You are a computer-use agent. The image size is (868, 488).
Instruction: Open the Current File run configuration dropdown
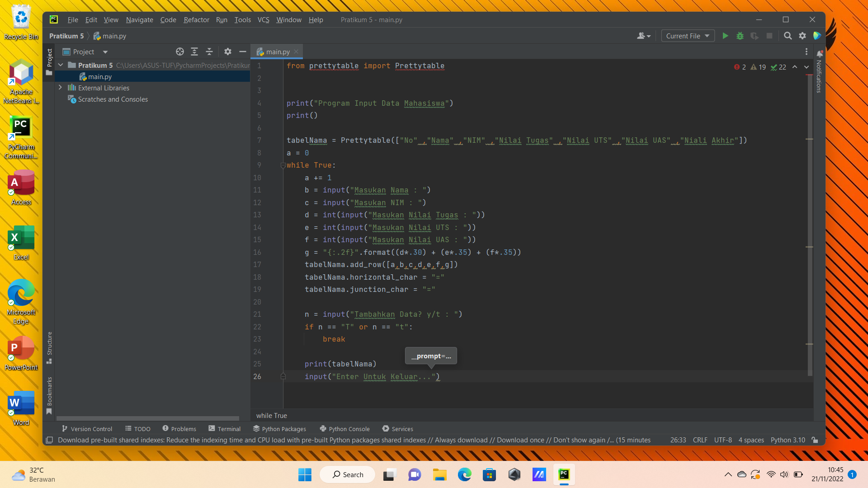[x=688, y=36]
